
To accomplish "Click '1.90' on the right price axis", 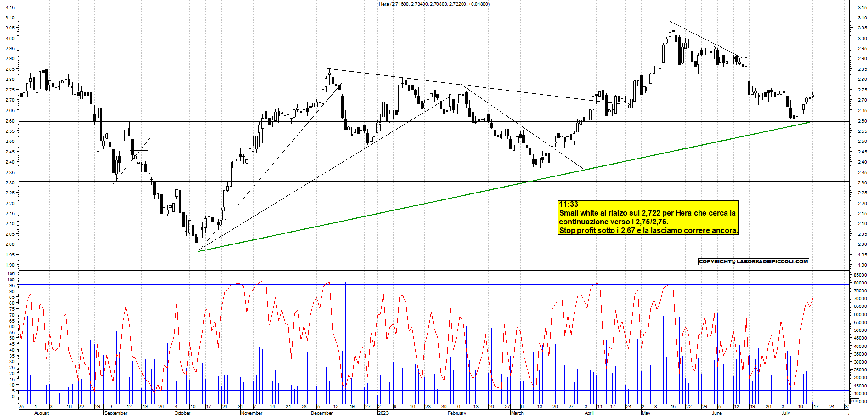I will coord(862,265).
